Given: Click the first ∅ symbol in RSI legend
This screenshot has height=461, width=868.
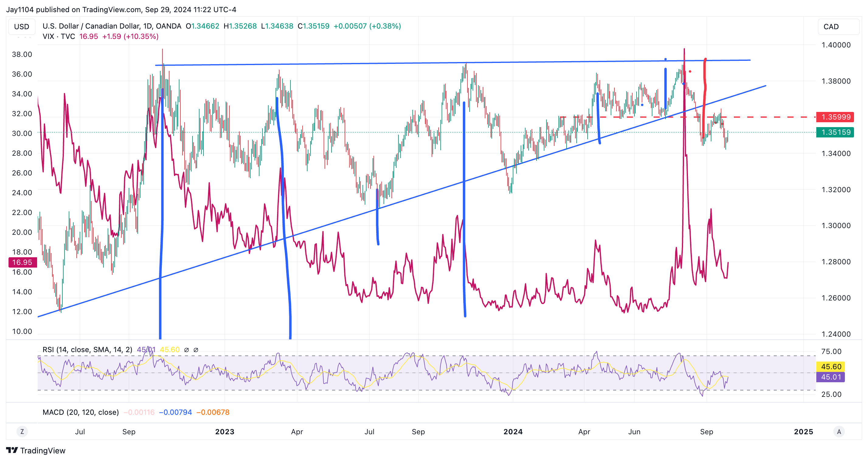Looking at the screenshot, I should pyautogui.click(x=186, y=350).
